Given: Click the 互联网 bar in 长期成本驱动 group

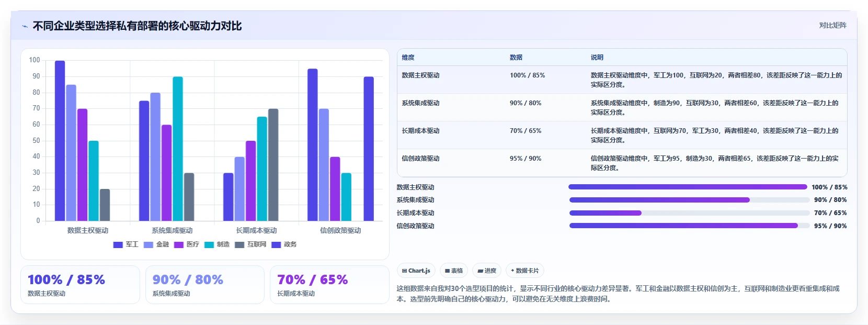Looking at the screenshot, I should tap(273, 165).
